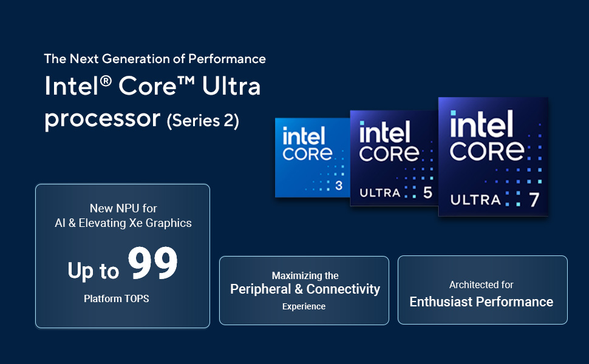The width and height of the screenshot is (589, 364).
Task: Click the ULTRA text on the 5 badge
Action: point(380,193)
